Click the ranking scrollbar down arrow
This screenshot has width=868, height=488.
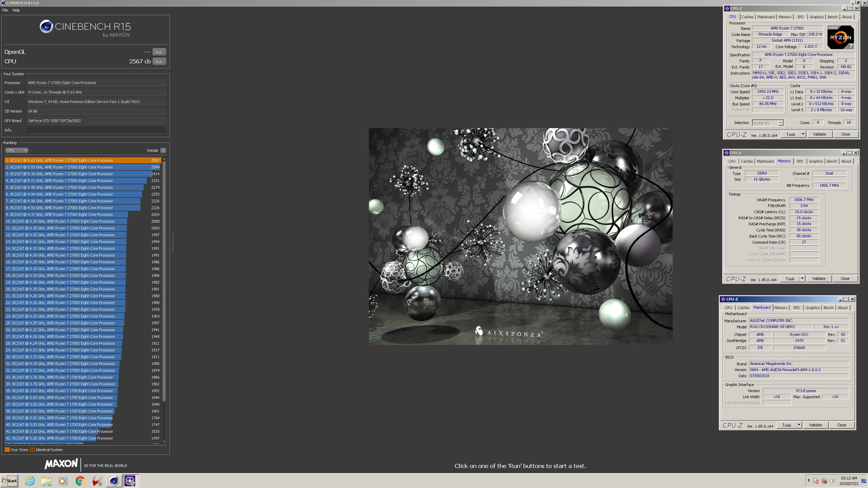(164, 441)
